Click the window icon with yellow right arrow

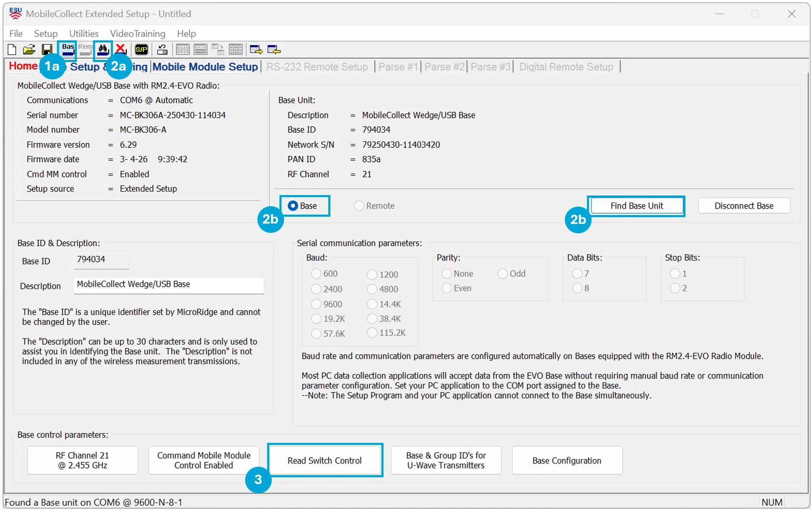coord(256,50)
